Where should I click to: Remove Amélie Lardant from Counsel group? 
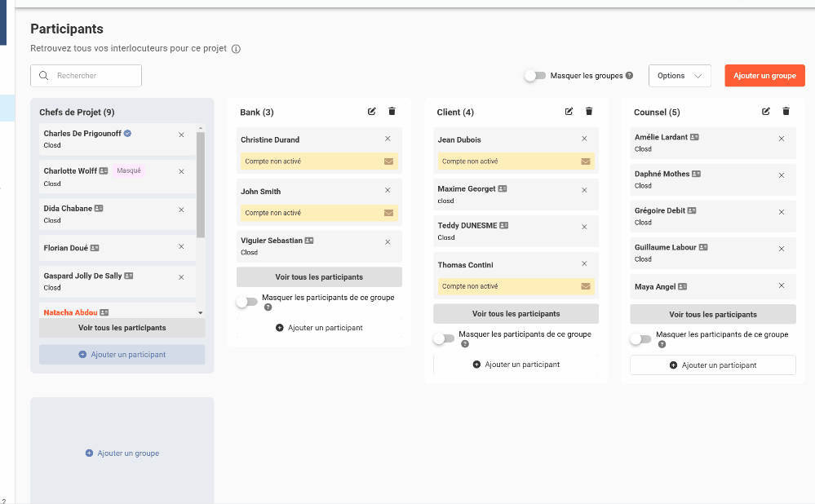pos(781,139)
